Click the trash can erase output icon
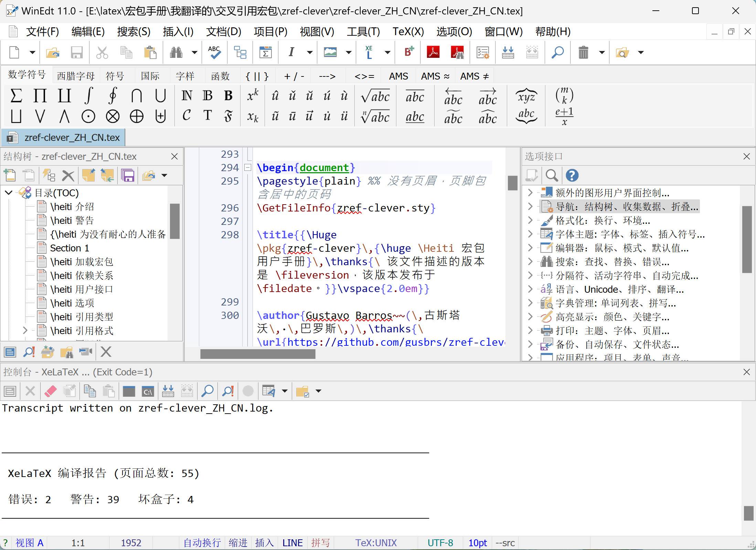Screen dimensions: 756x550 583,53
